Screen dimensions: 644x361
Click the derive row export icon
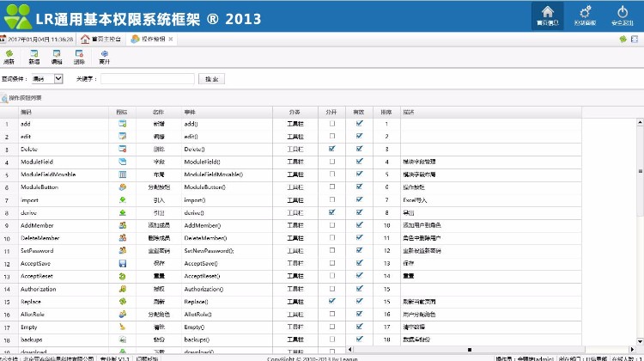coord(123,212)
